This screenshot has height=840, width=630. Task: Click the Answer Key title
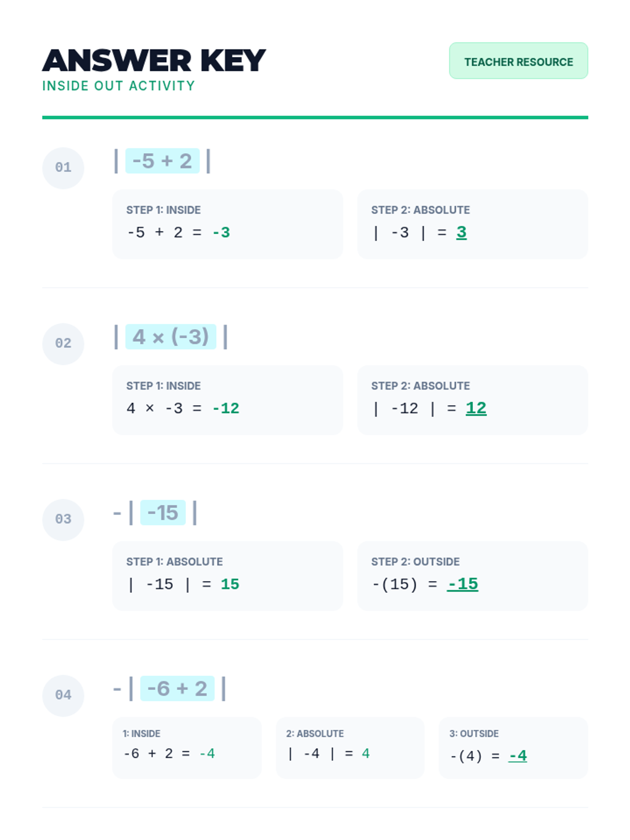154,61
